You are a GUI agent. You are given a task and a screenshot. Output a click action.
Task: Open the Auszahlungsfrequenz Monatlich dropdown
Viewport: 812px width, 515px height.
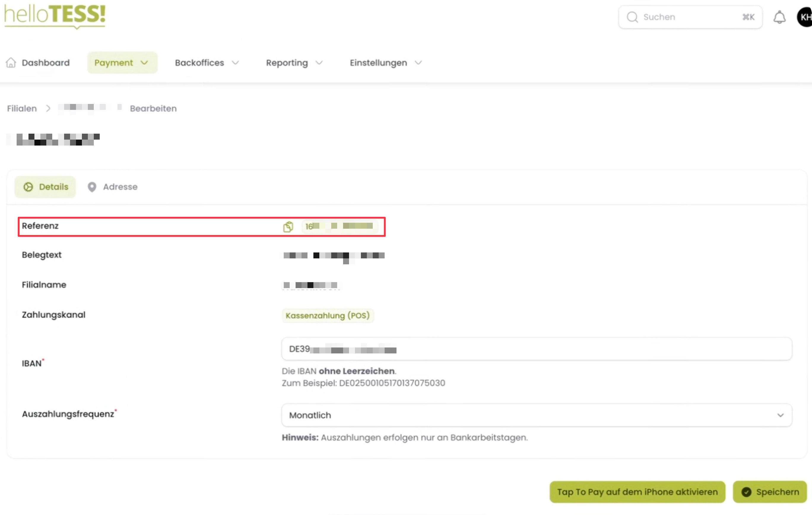(x=537, y=415)
